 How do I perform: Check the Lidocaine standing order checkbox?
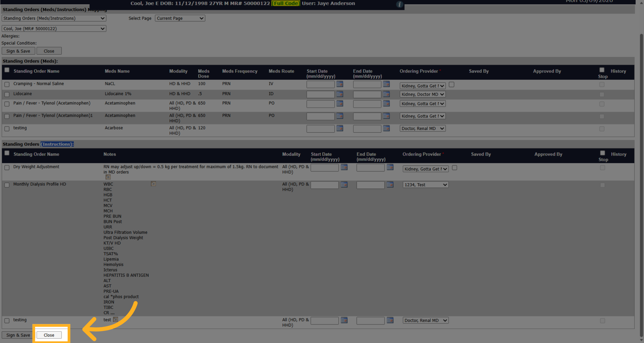pos(7,94)
